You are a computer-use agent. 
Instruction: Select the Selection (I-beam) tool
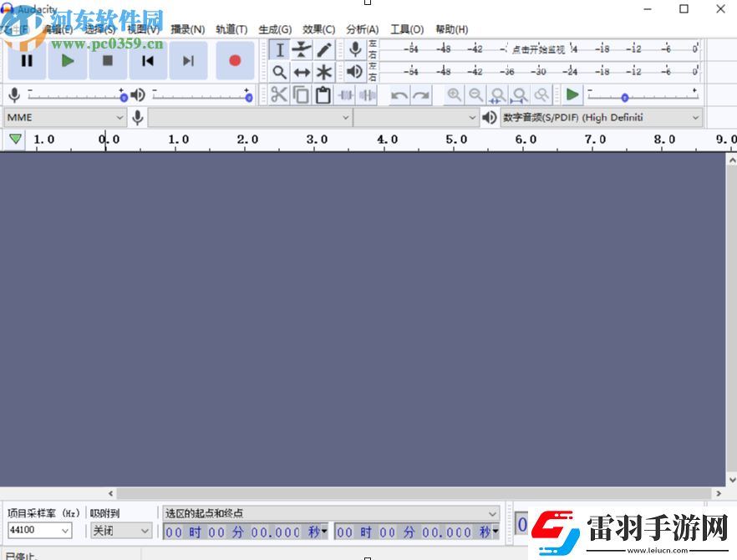[x=280, y=50]
